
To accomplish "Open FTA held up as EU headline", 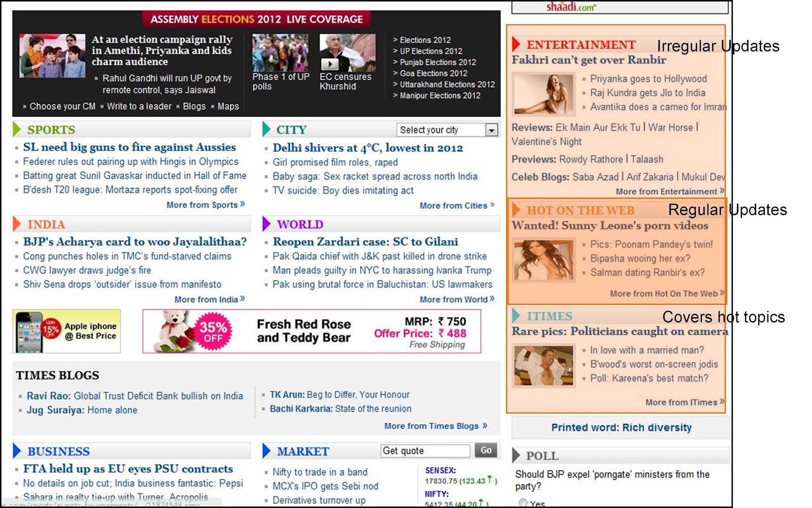I will [128, 468].
